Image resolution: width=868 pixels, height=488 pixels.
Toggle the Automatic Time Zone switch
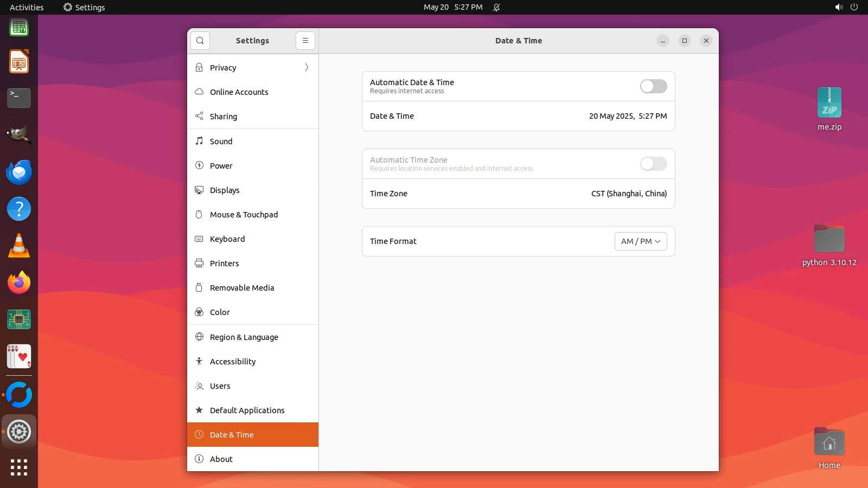point(653,164)
